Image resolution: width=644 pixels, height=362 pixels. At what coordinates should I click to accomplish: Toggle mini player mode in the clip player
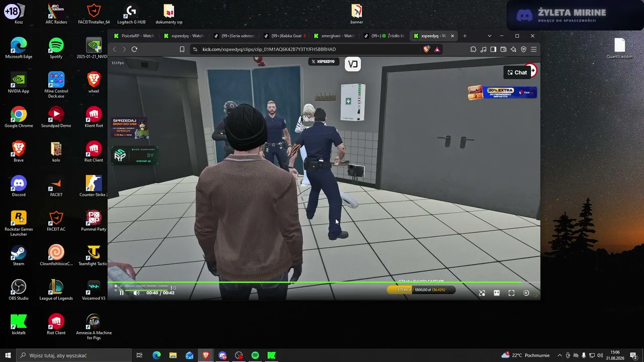click(x=482, y=293)
